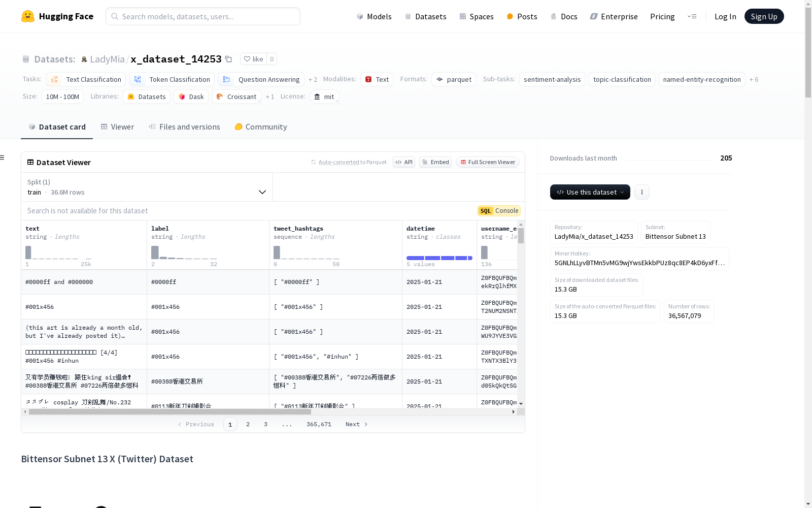Select the Question Answering task tag
This screenshot has width=812, height=508.
pos(261,79)
